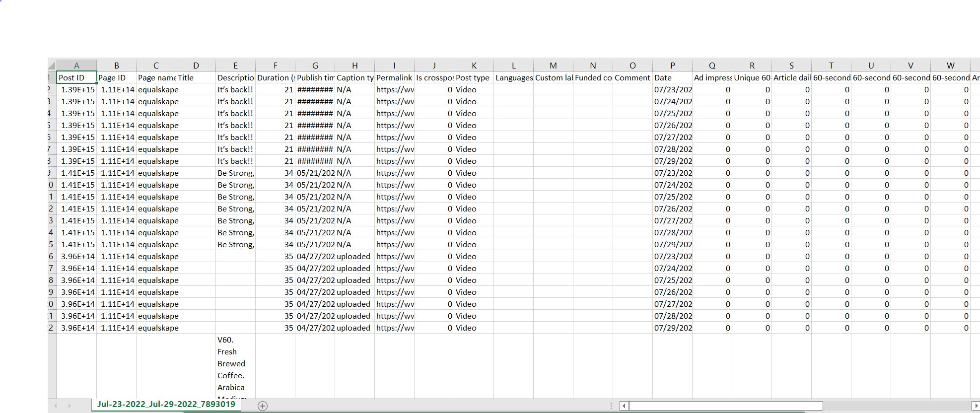Select date 07/24/202 in the "It's back!!" row
This screenshot has width=980, height=413.
(672, 101)
